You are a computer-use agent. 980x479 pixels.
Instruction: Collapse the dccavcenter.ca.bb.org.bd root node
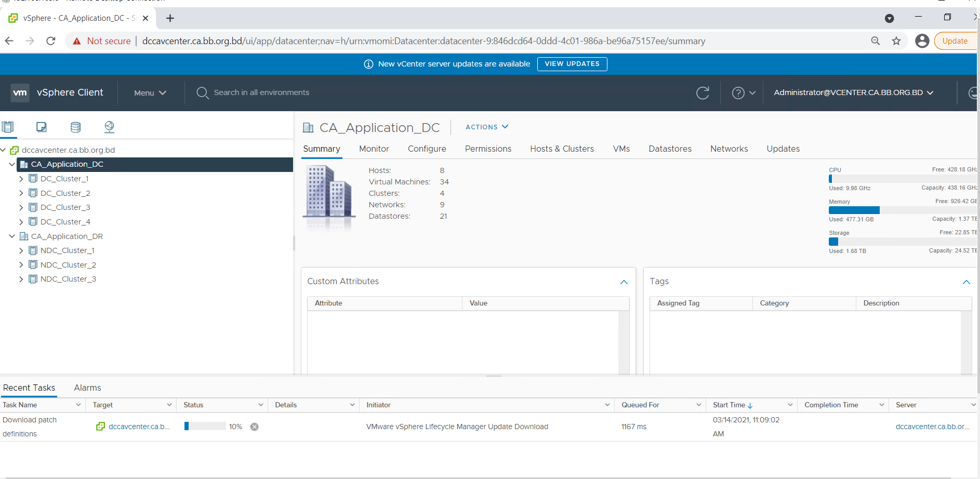point(3,150)
